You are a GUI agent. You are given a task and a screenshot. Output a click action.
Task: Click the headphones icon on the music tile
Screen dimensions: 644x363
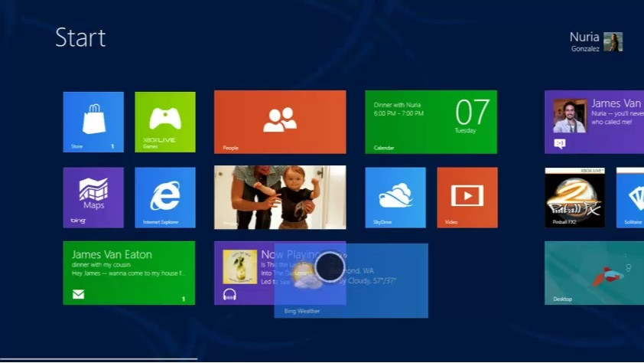(x=229, y=294)
